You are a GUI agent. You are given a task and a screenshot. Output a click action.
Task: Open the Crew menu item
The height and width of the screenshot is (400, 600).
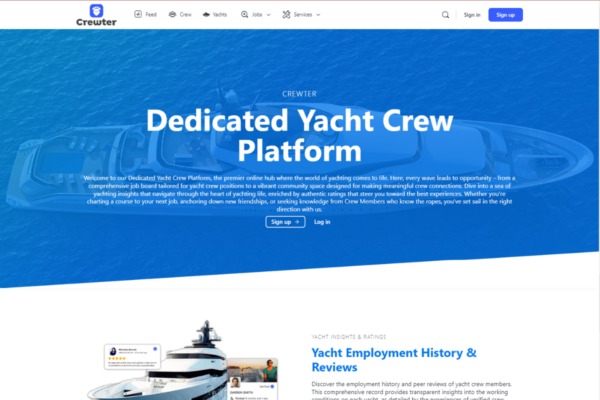coord(185,15)
